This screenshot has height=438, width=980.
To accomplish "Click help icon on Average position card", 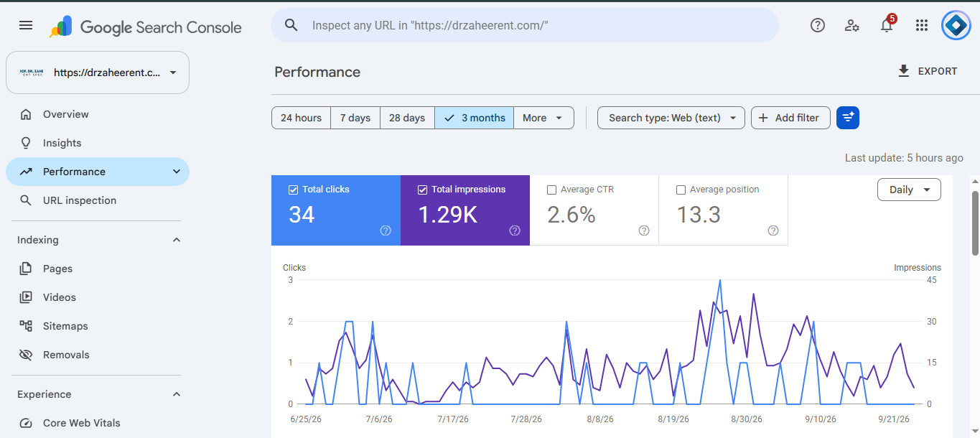I will tap(773, 230).
